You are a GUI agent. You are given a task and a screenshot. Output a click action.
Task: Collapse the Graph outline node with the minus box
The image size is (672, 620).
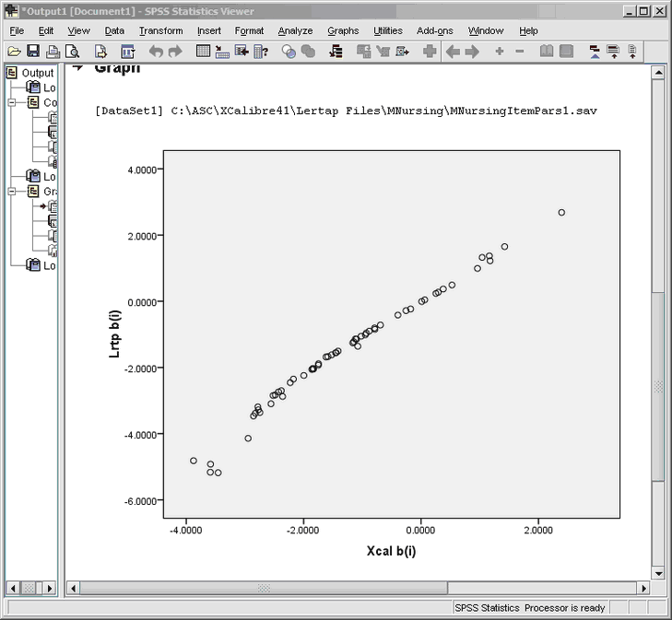(13, 192)
